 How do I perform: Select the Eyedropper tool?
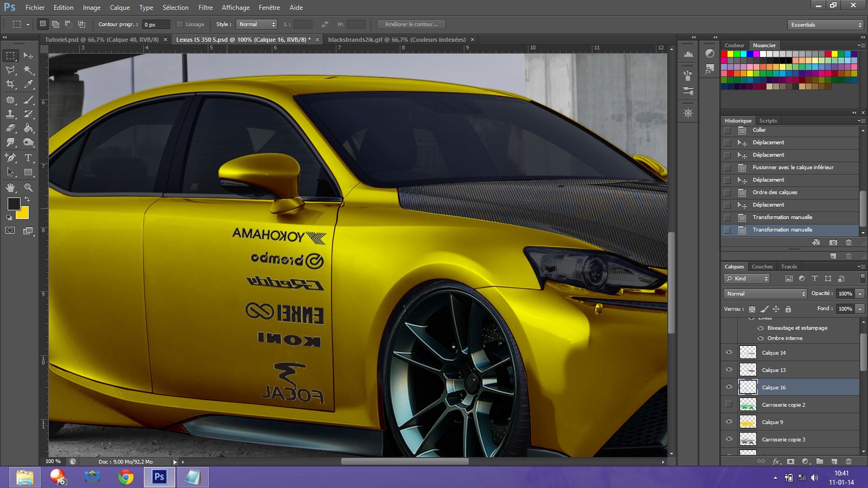[x=28, y=84]
